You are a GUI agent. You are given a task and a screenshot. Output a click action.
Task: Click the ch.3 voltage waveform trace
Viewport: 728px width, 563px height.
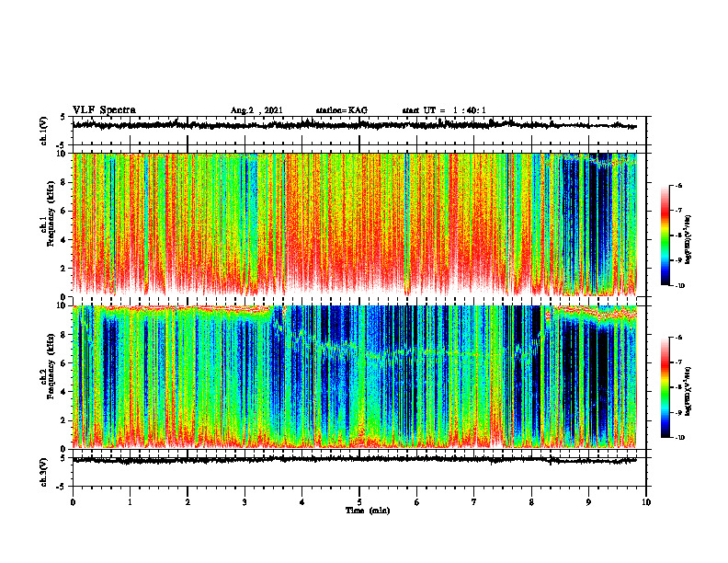(x=355, y=460)
